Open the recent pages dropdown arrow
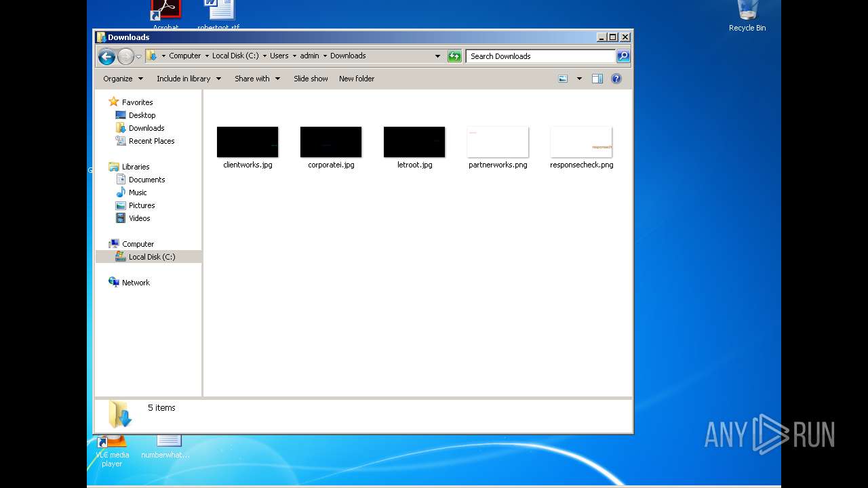 tap(138, 56)
